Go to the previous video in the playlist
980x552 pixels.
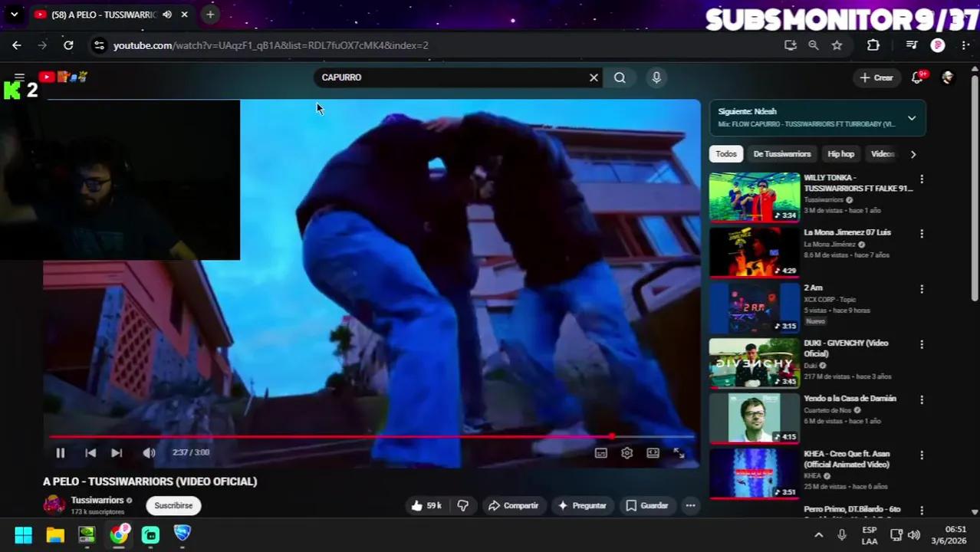tap(90, 453)
